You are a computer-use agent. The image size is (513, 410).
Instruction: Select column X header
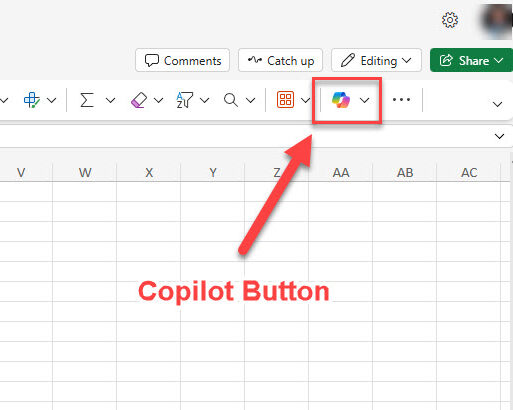(x=149, y=173)
